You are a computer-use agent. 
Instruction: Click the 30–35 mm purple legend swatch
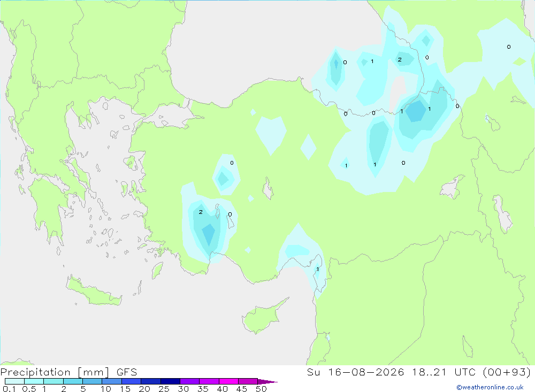click(x=190, y=381)
